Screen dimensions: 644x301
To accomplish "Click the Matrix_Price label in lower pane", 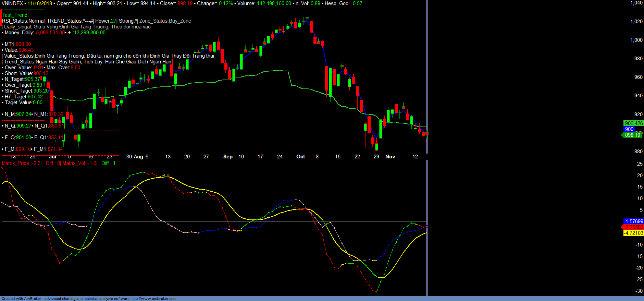I will coord(15,163).
